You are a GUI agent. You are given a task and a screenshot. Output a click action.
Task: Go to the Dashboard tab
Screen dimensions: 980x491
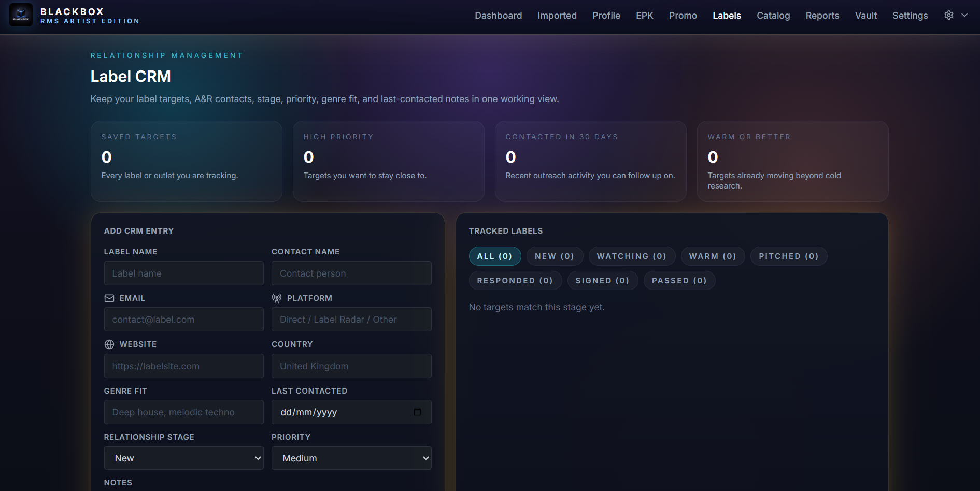coord(498,15)
